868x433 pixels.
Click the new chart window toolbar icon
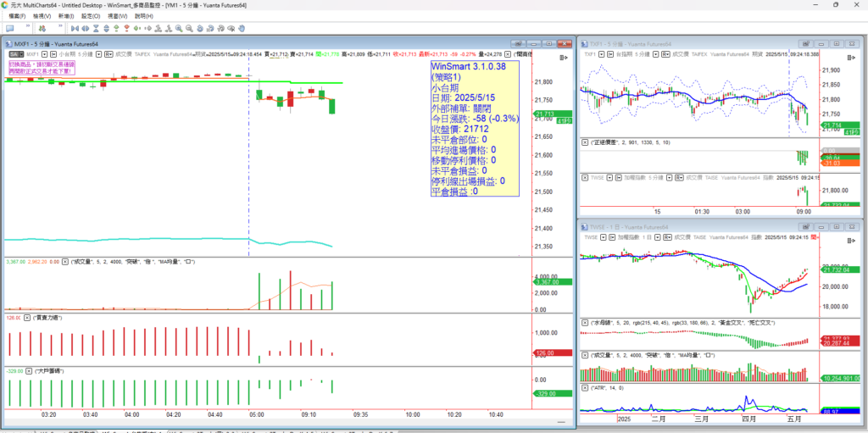(x=10, y=28)
